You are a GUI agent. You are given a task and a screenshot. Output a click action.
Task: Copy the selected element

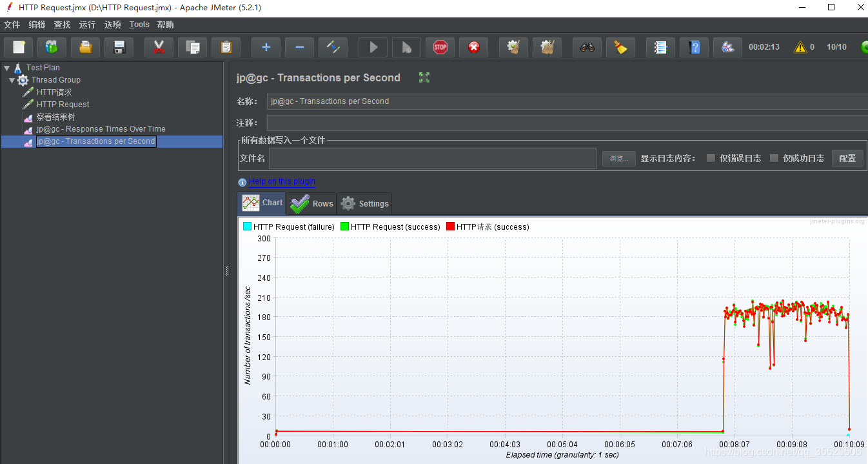pos(192,47)
